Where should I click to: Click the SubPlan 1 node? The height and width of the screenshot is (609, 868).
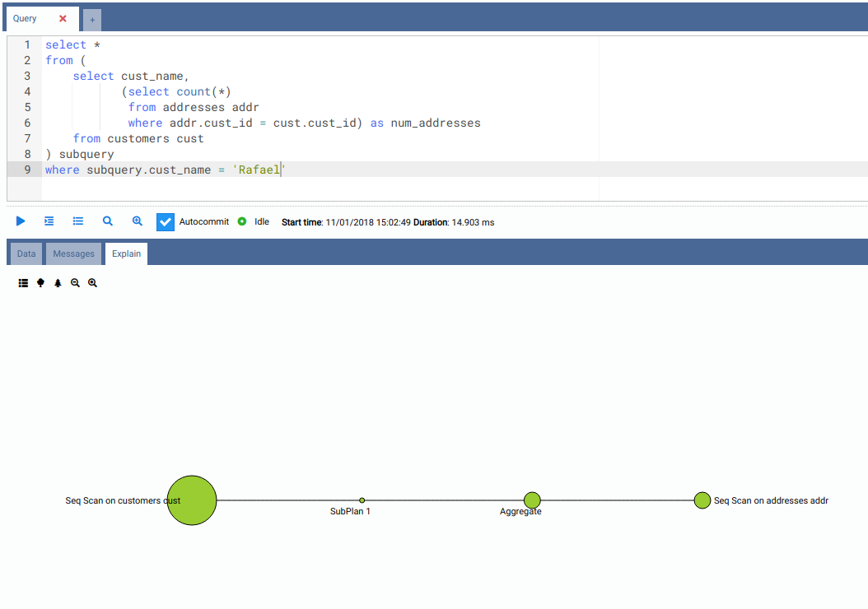pos(362,500)
